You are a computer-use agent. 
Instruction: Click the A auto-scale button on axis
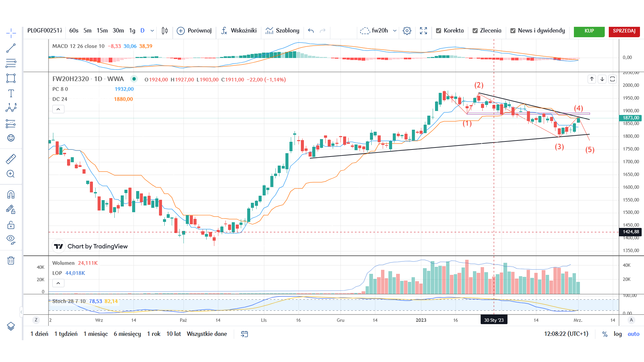(631, 320)
